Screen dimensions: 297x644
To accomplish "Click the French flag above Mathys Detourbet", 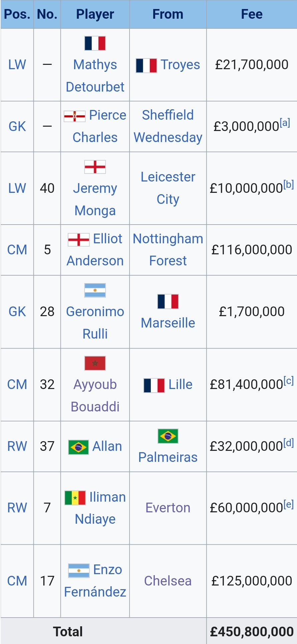I will click(x=95, y=43).
